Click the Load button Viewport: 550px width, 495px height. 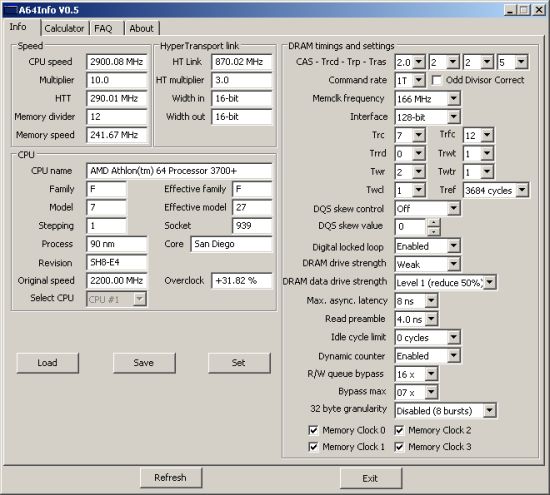point(47,363)
